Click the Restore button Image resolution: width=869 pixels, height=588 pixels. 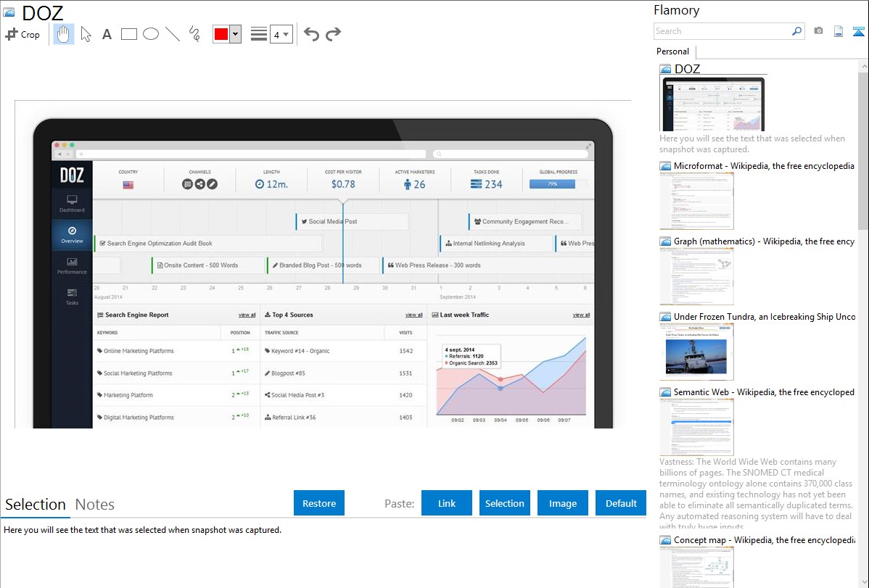point(319,503)
